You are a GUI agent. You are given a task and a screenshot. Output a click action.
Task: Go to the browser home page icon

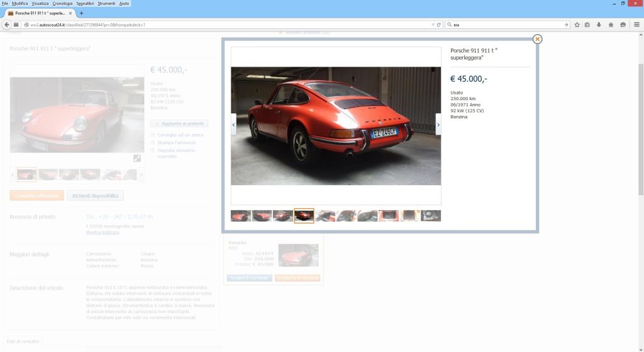611,25
